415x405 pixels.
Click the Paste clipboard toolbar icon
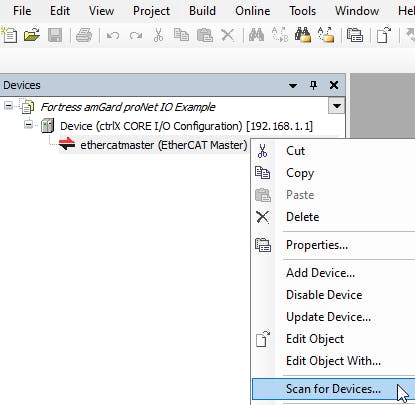[205, 35]
